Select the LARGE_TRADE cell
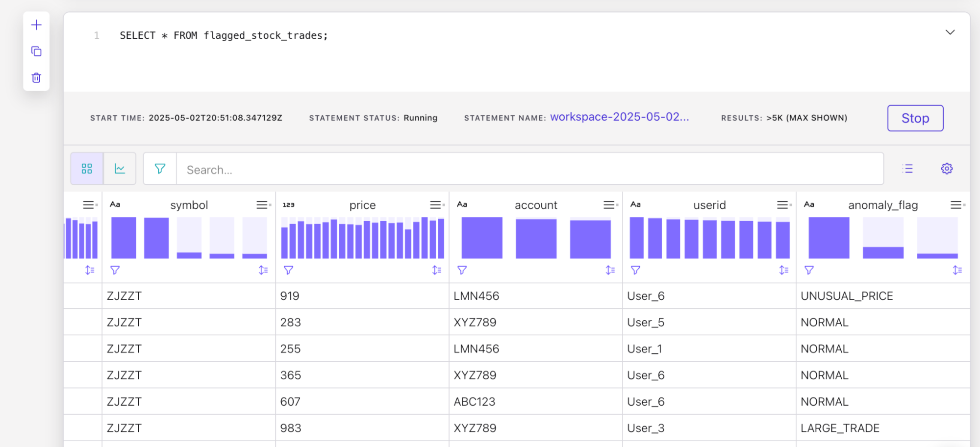This screenshot has height=447, width=980. coord(883,428)
